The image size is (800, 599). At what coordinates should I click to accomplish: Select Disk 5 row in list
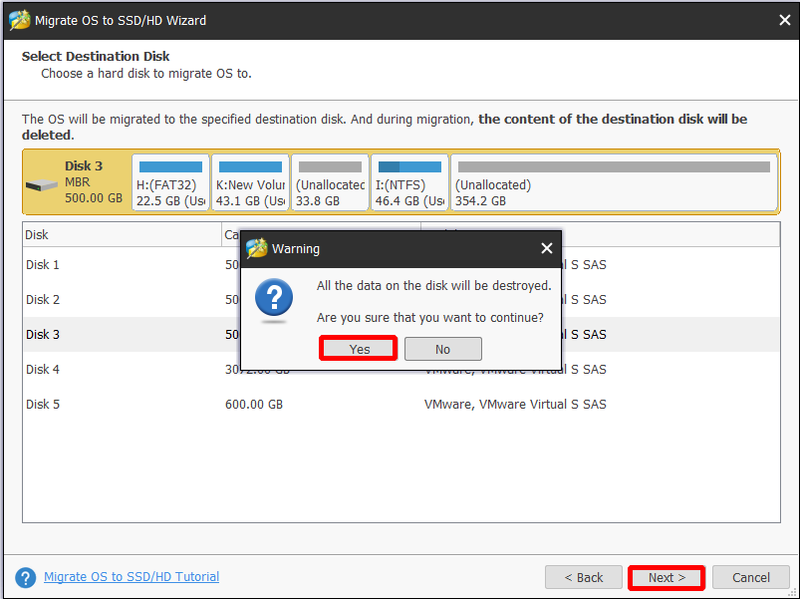click(x=401, y=404)
